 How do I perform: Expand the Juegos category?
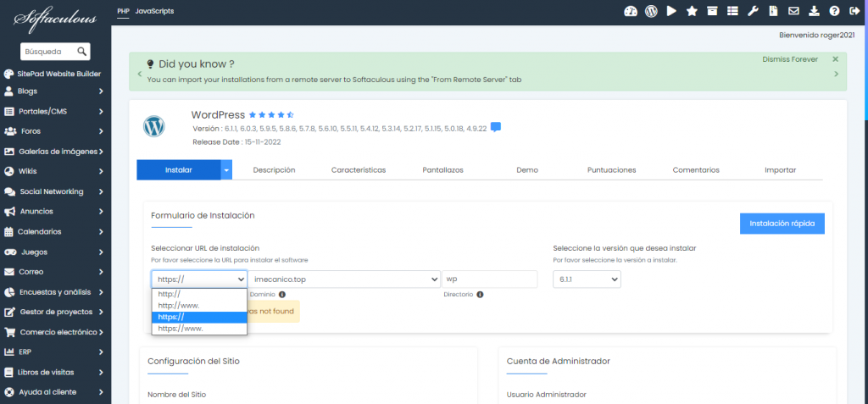pos(55,252)
